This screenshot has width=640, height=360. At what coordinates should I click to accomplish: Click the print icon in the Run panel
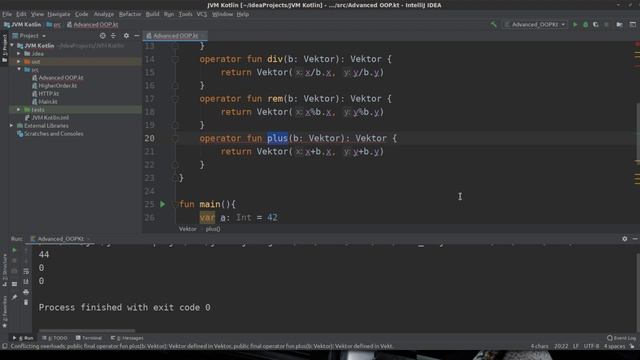tap(26, 292)
